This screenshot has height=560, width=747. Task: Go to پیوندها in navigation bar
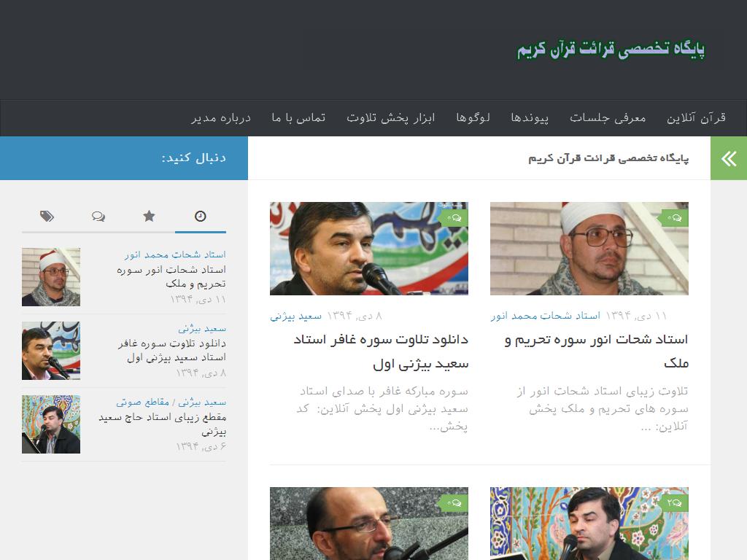tap(530, 117)
